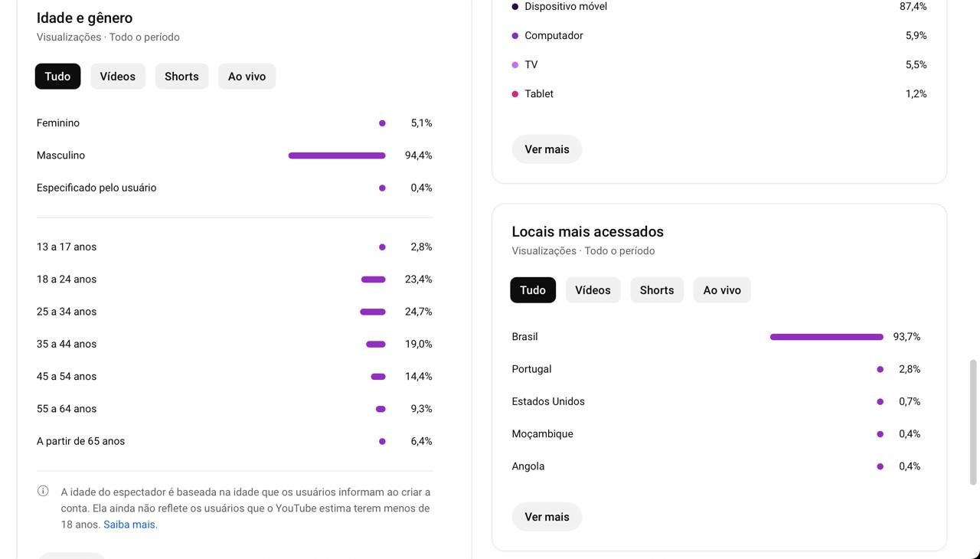Click the info icon beside age note
The width and height of the screenshot is (980, 559).
tap(43, 492)
